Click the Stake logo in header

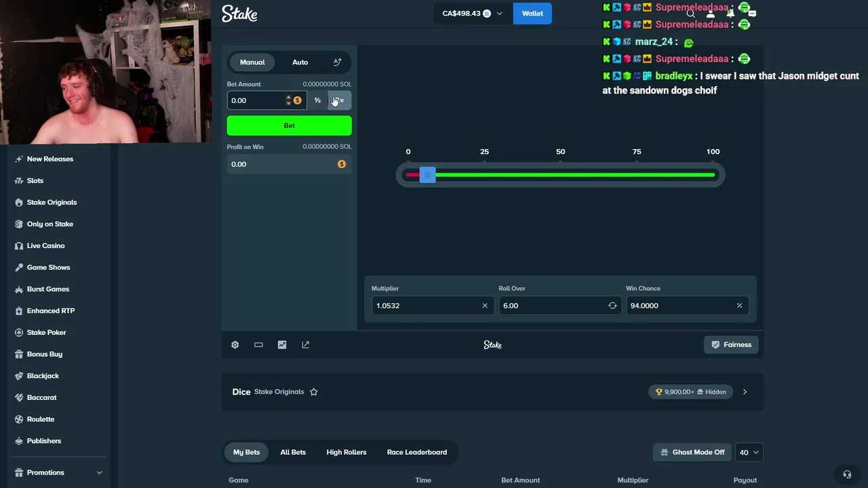click(x=239, y=14)
